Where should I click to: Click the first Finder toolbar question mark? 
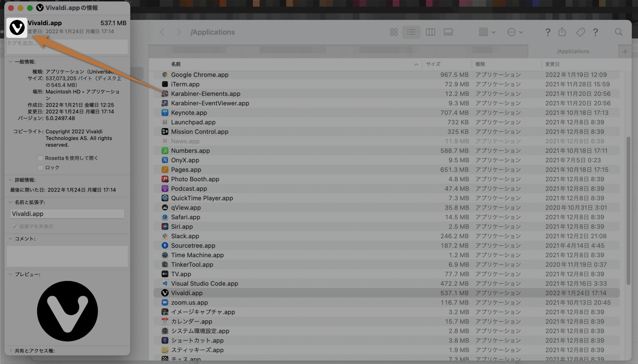click(547, 32)
